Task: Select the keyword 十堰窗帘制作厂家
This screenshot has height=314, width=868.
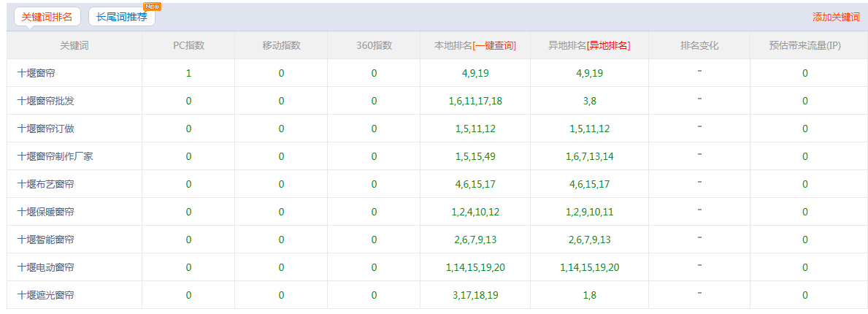Action: click(x=55, y=156)
